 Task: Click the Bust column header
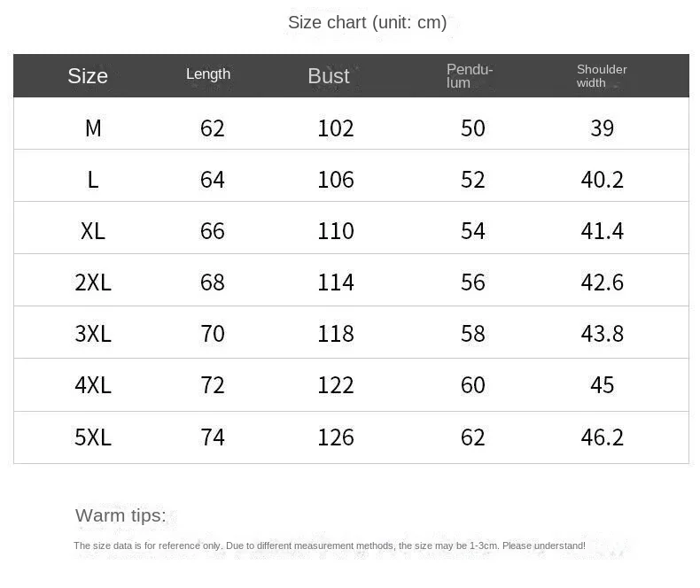(329, 76)
